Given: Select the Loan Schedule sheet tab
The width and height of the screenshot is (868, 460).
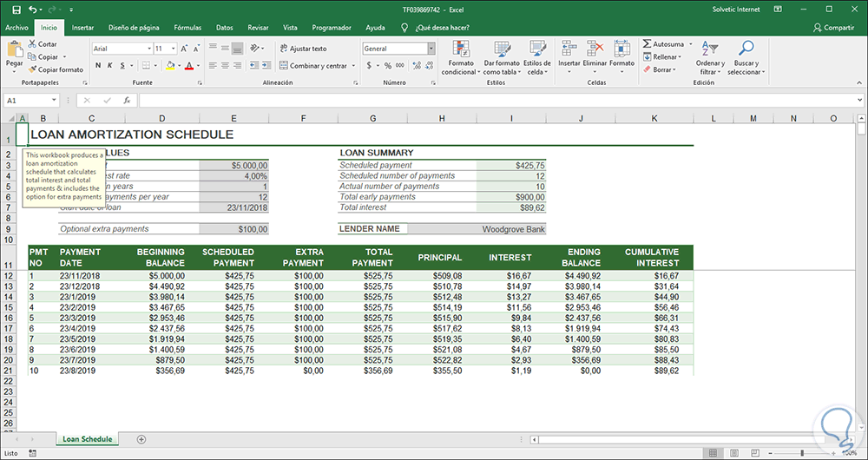Looking at the screenshot, I should tap(87, 439).
